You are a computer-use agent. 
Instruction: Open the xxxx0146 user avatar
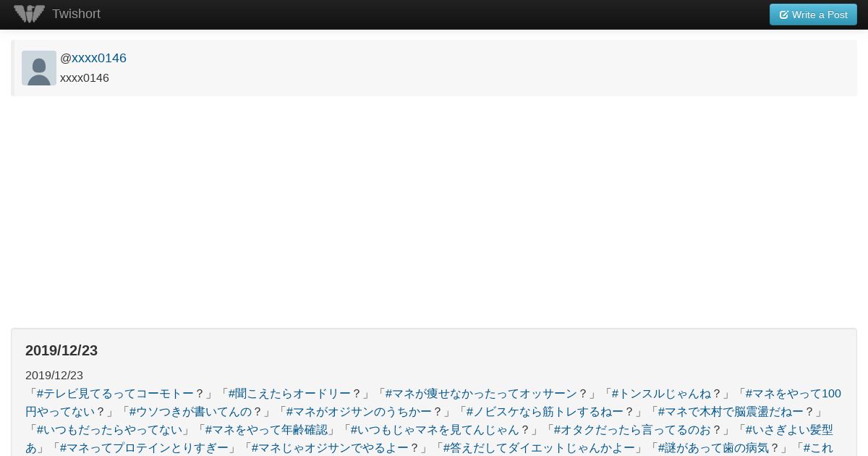pyautogui.click(x=39, y=68)
